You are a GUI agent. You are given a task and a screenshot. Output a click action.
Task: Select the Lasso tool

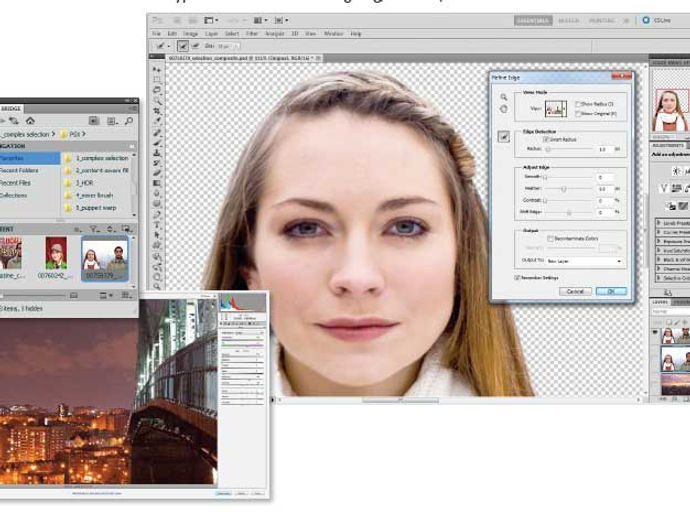click(157, 90)
